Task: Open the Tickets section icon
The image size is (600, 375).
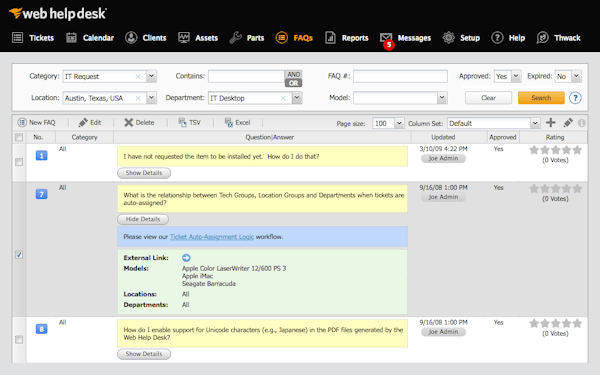Action: (x=18, y=38)
